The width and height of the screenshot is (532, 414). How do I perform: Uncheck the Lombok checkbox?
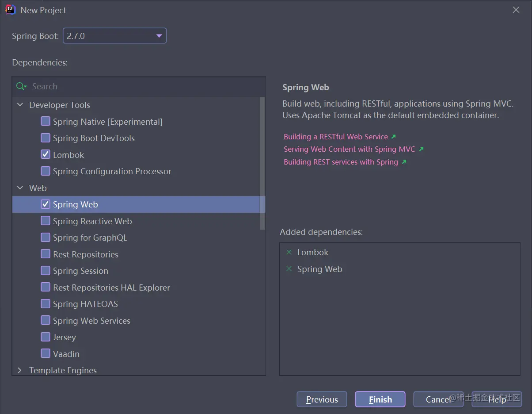pyautogui.click(x=46, y=154)
